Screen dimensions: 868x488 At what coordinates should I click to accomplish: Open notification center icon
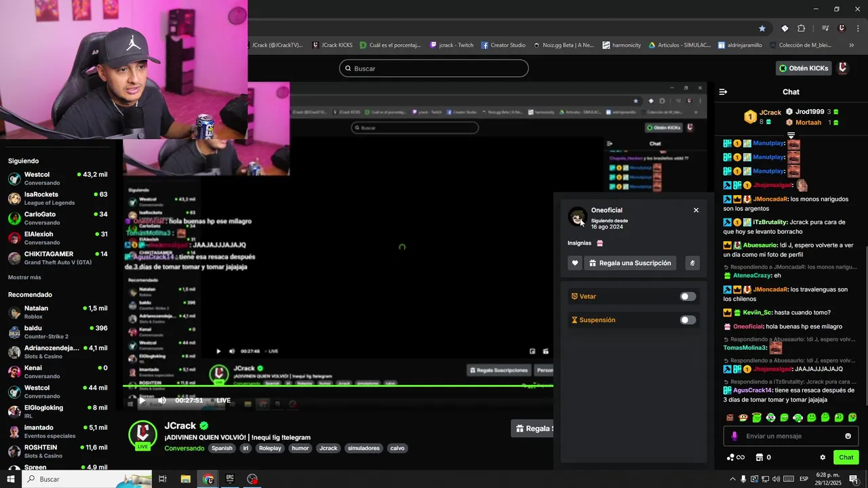[854, 479]
